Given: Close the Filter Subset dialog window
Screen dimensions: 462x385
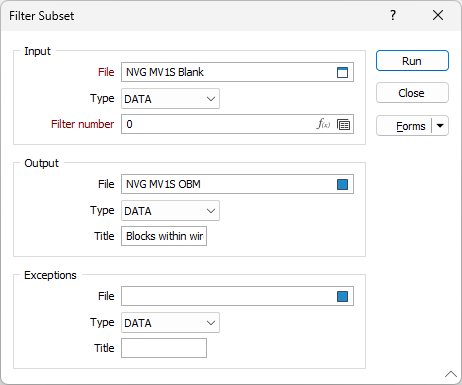Looking at the screenshot, I should pyautogui.click(x=438, y=15).
